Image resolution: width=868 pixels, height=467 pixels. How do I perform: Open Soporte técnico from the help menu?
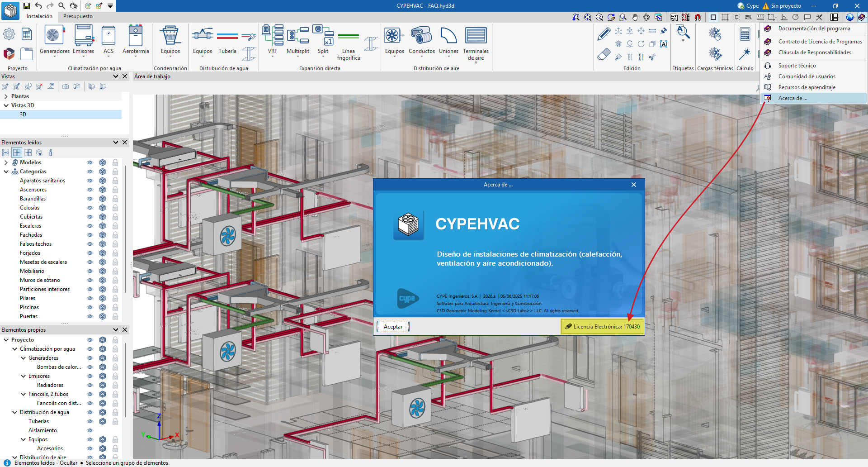pyautogui.click(x=797, y=66)
